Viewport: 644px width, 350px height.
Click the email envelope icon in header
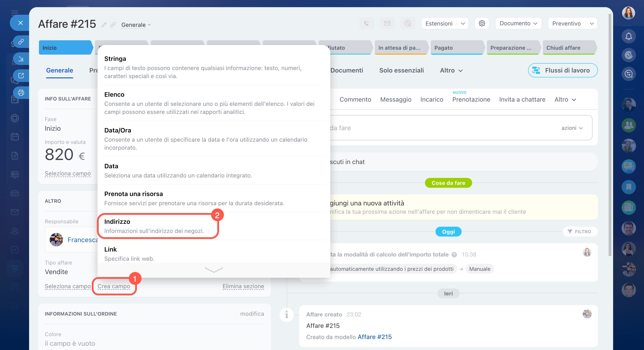tap(387, 23)
